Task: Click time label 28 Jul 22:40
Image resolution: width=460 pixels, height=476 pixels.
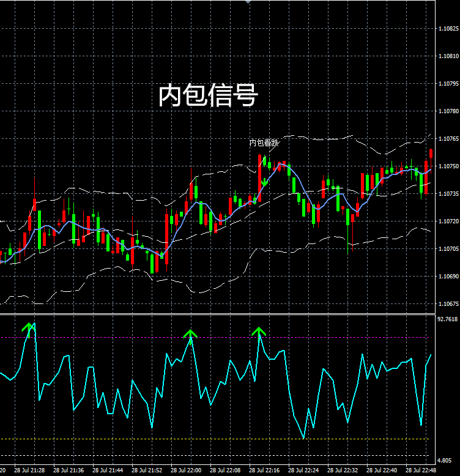Action: (x=382, y=470)
